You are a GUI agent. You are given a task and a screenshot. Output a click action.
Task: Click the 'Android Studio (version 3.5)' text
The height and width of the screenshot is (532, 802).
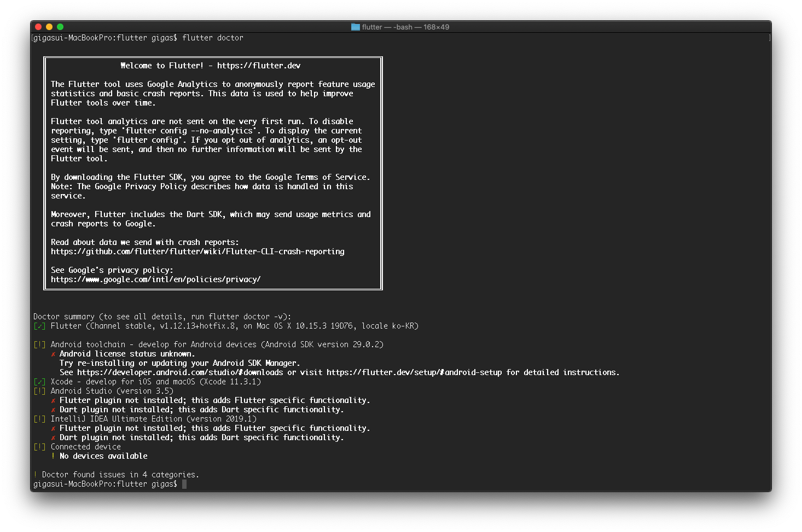pos(112,391)
